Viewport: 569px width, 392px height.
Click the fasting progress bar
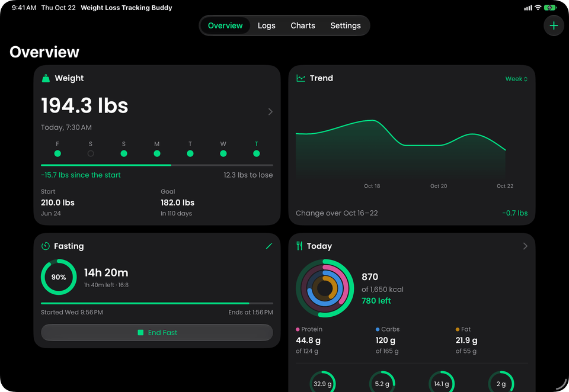tap(156, 303)
